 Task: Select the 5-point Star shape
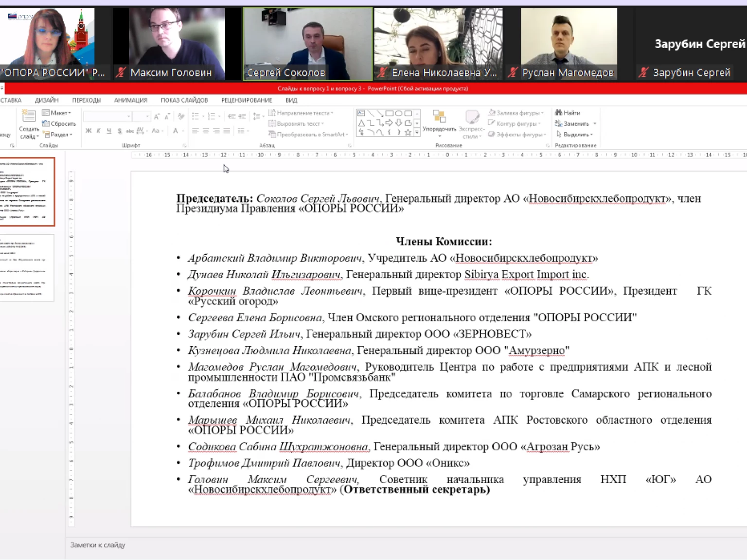[408, 132]
